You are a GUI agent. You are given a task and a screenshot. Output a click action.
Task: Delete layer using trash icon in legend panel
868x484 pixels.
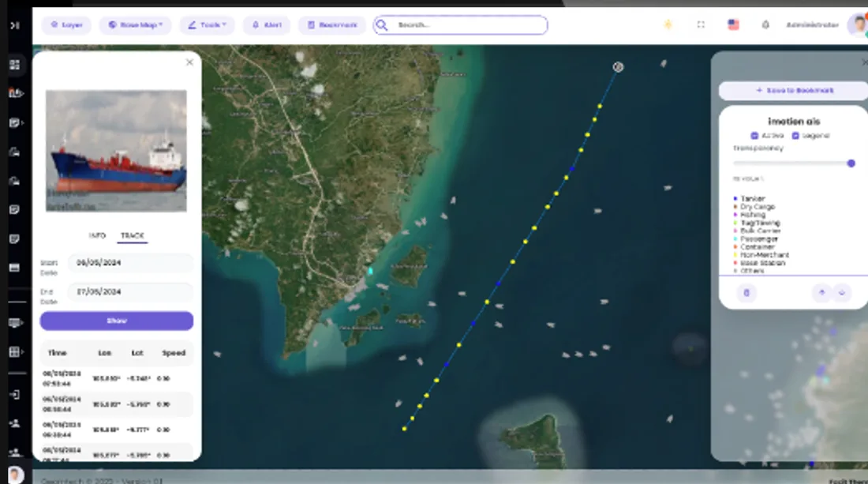[746, 293]
